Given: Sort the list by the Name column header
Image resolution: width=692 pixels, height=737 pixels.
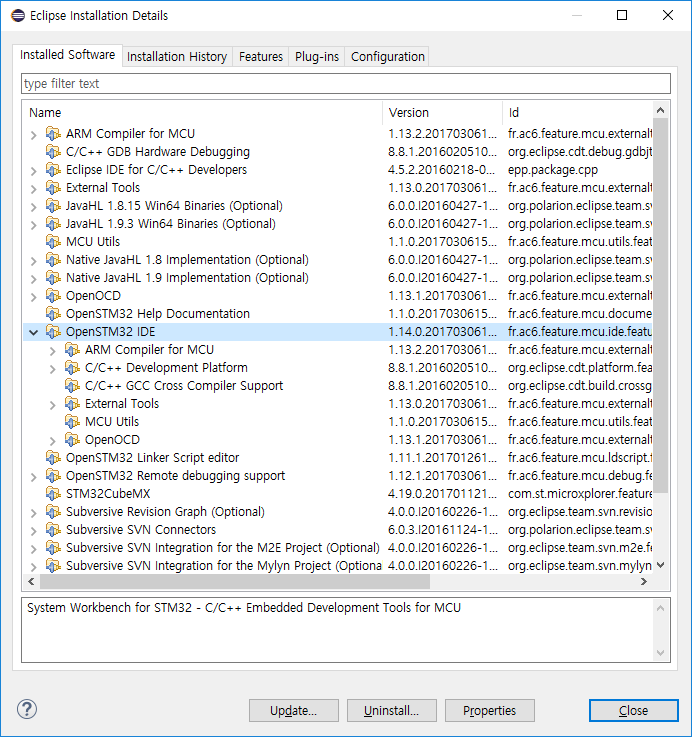Looking at the screenshot, I should 202,113.
